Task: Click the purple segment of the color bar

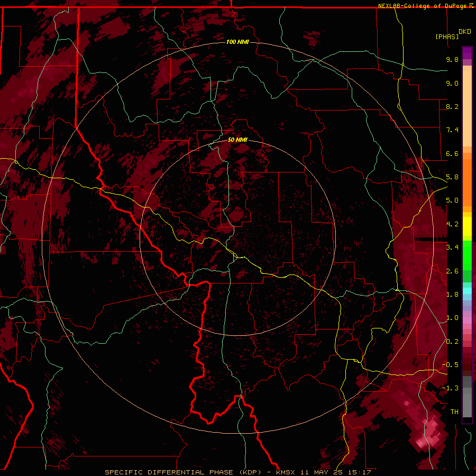Action: tap(467, 53)
